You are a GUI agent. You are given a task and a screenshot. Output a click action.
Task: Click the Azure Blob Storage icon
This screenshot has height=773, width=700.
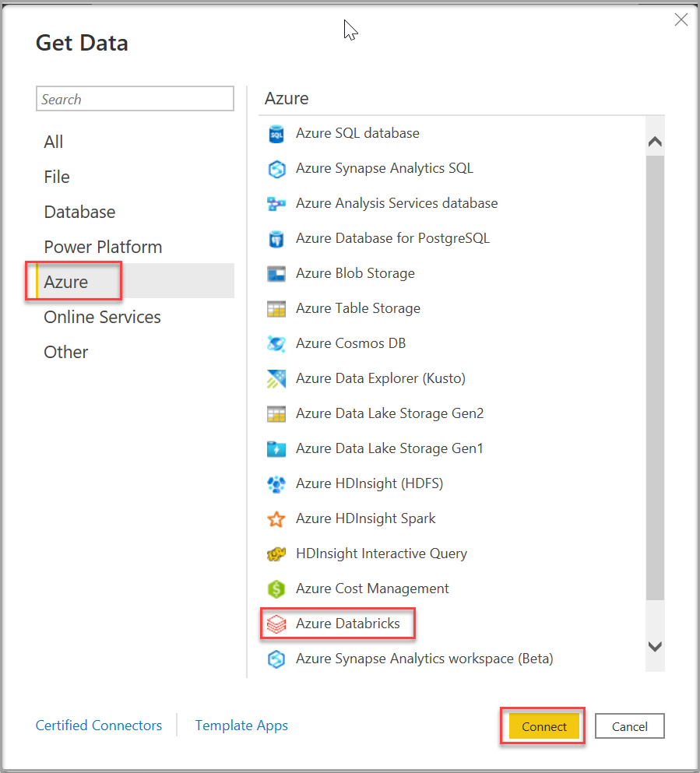coord(276,274)
